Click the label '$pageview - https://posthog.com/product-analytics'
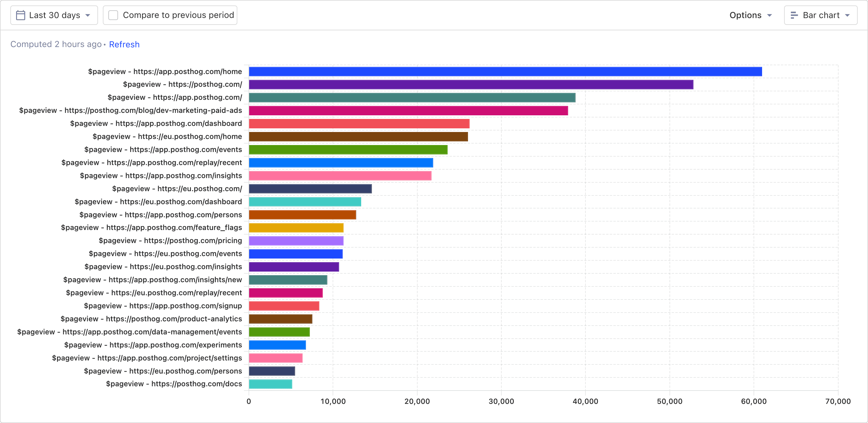 (151, 319)
